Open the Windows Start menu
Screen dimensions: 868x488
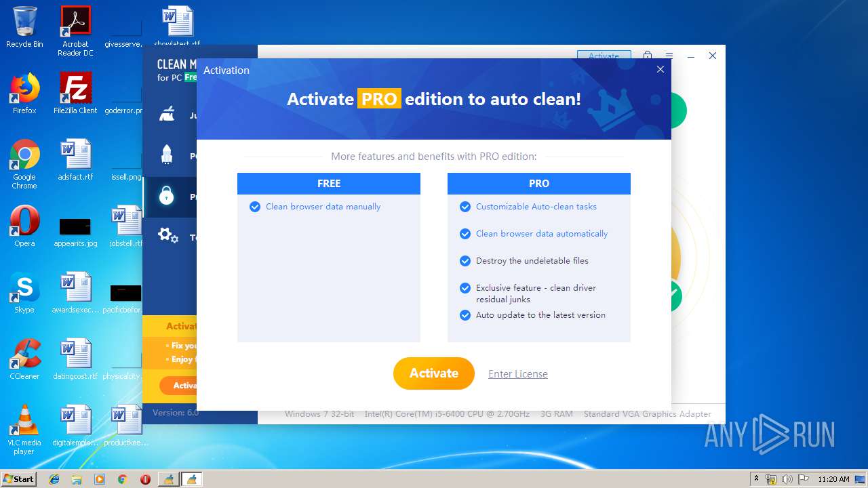pos(18,479)
